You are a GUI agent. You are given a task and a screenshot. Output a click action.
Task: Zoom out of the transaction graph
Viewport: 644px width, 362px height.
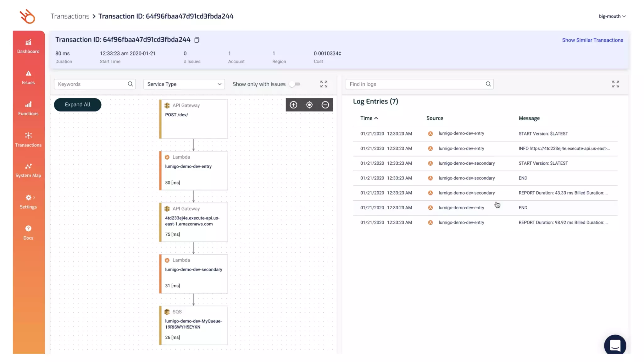click(325, 105)
